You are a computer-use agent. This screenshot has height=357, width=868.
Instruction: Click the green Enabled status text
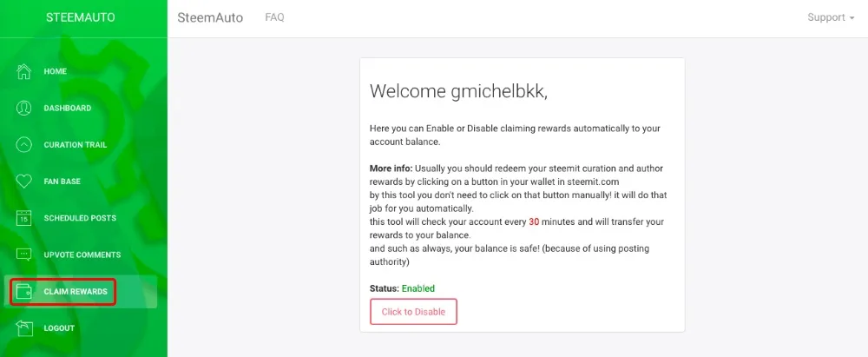tap(418, 288)
